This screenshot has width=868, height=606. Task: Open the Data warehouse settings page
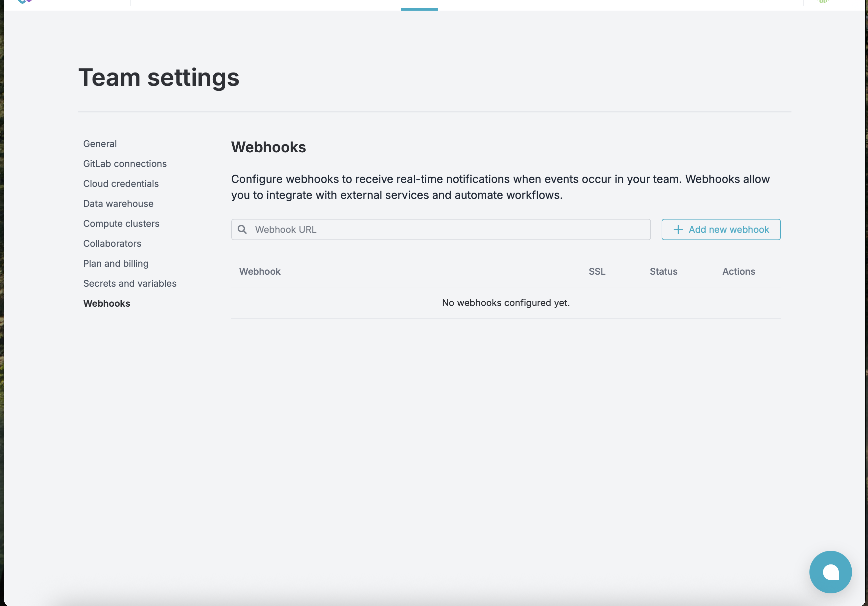pos(118,203)
